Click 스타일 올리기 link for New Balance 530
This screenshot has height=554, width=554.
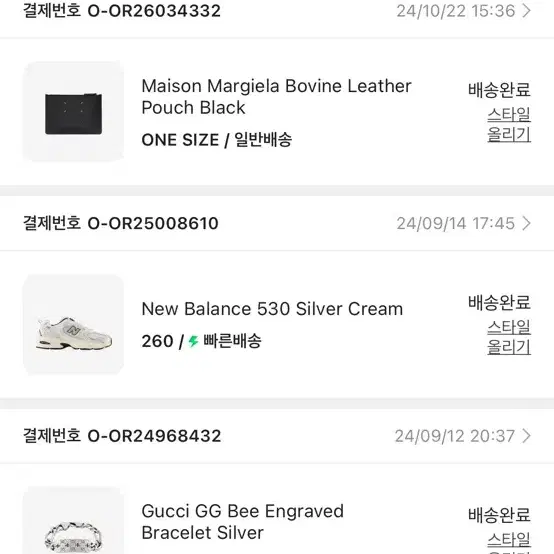tap(509, 337)
